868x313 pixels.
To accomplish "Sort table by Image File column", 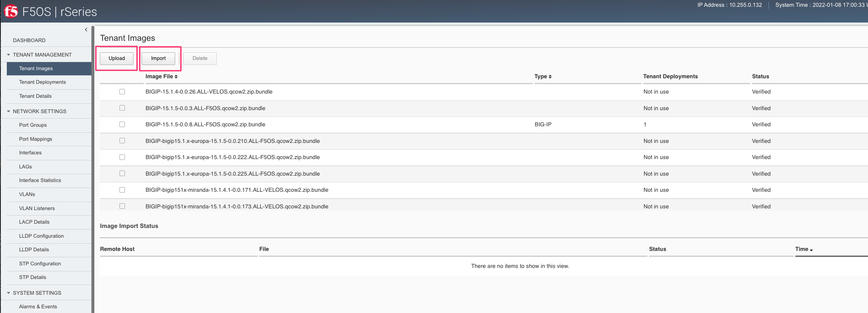I will (x=162, y=77).
